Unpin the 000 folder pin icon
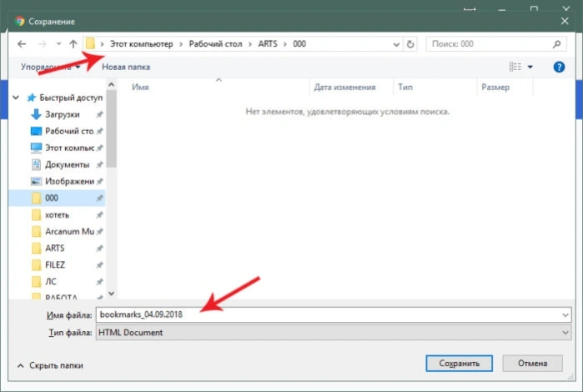The image size is (583, 392). pos(99,199)
